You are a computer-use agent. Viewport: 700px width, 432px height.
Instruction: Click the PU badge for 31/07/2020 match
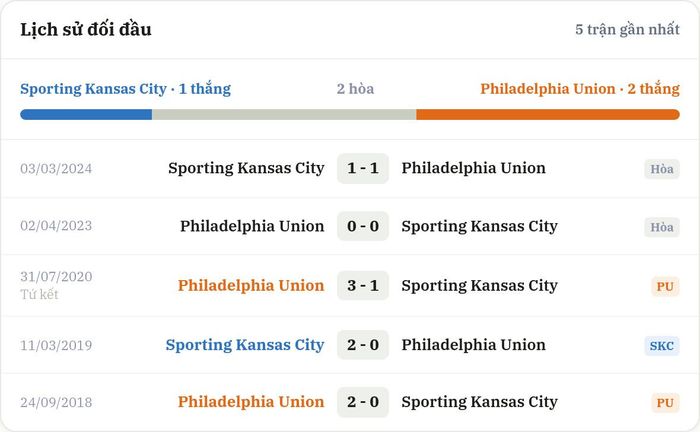click(665, 287)
